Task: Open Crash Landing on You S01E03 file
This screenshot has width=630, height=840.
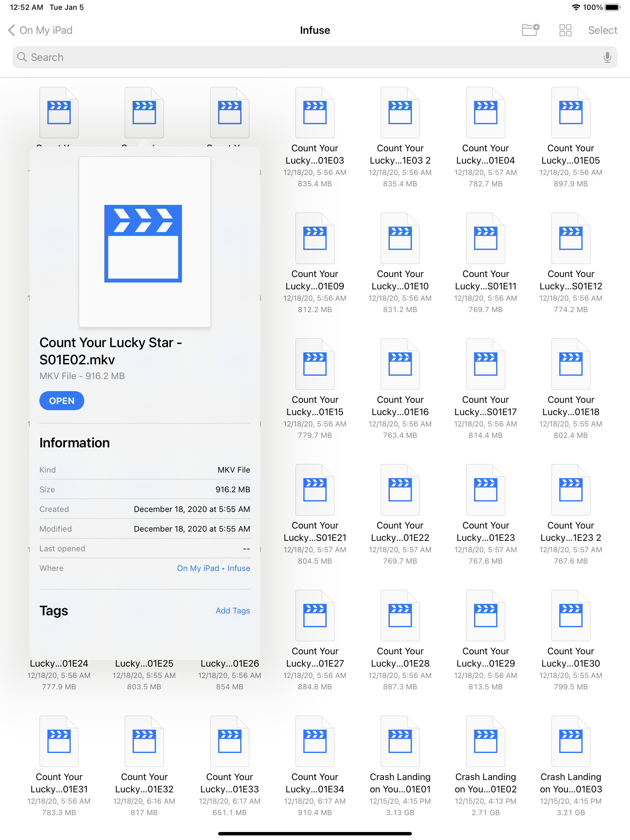Action: 570,742
